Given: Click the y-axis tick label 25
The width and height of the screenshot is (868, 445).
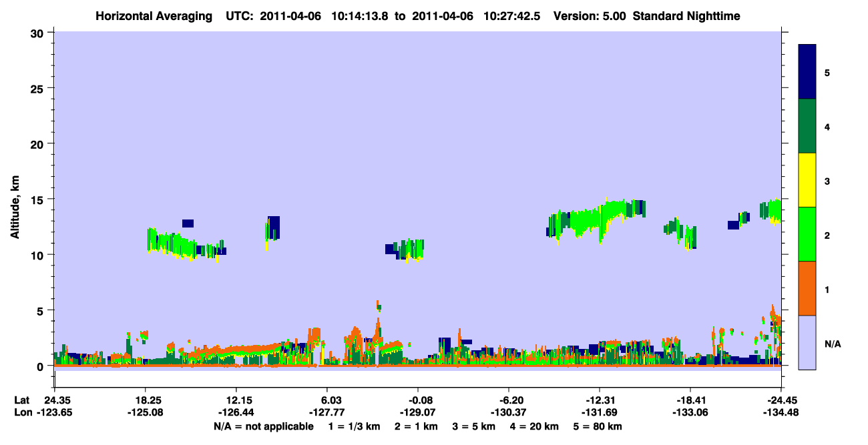Looking at the screenshot, I should click(x=39, y=88).
